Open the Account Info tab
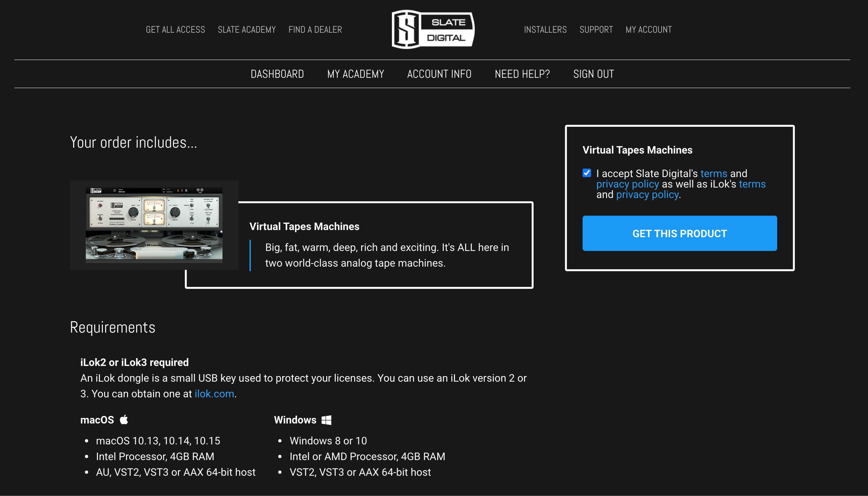 coord(439,74)
